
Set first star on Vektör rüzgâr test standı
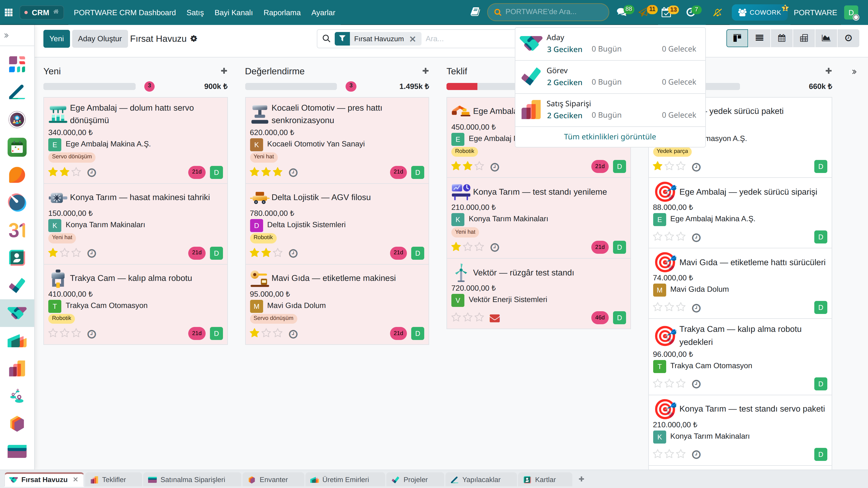pos(456,317)
